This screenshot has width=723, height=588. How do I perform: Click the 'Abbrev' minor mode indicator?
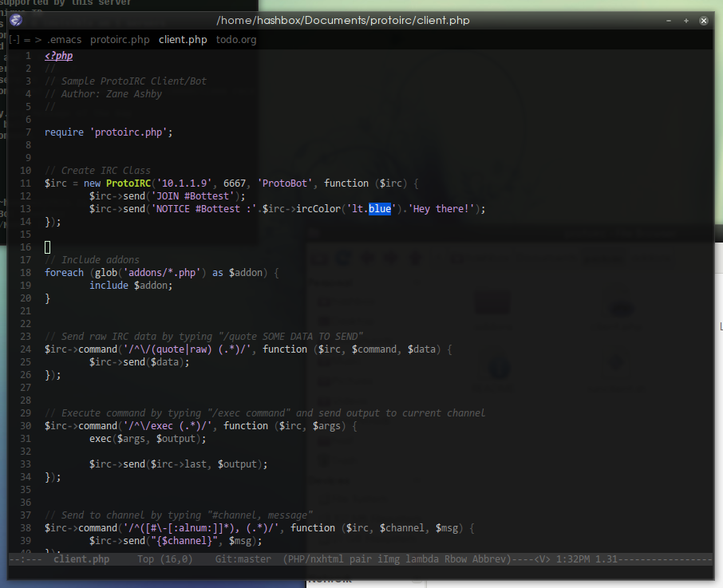(489, 559)
